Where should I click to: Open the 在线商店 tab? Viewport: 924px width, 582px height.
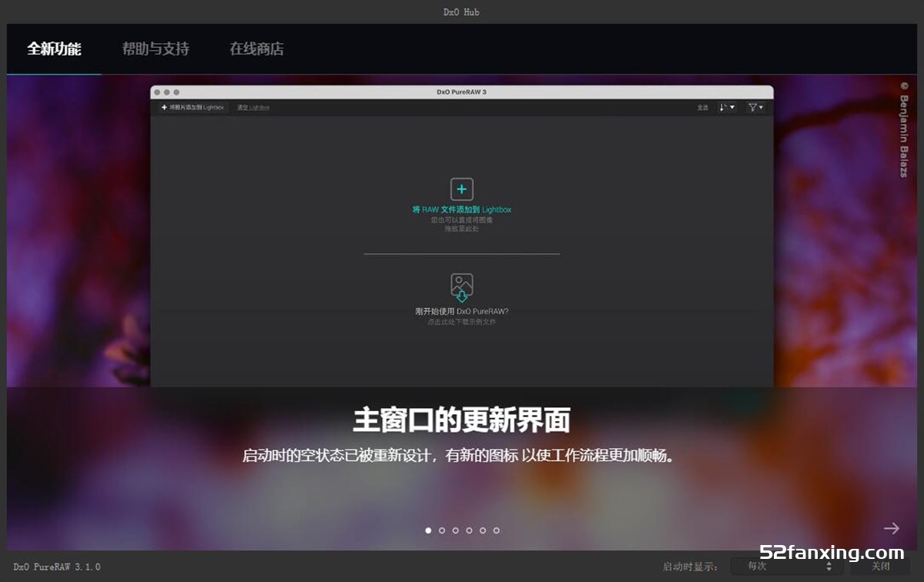pos(256,48)
